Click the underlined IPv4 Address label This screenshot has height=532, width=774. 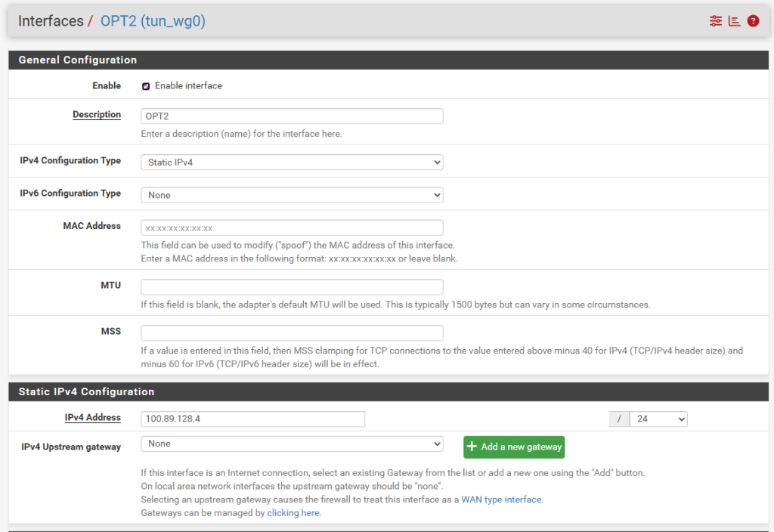click(x=92, y=417)
